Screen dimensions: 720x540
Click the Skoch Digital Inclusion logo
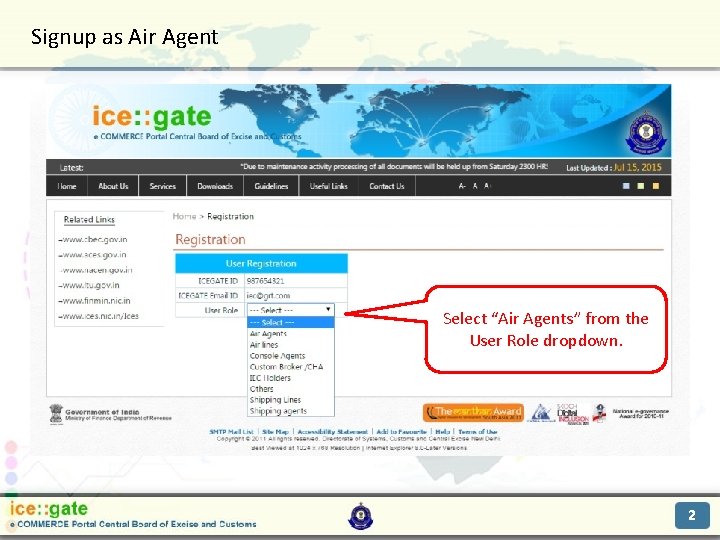point(572,414)
